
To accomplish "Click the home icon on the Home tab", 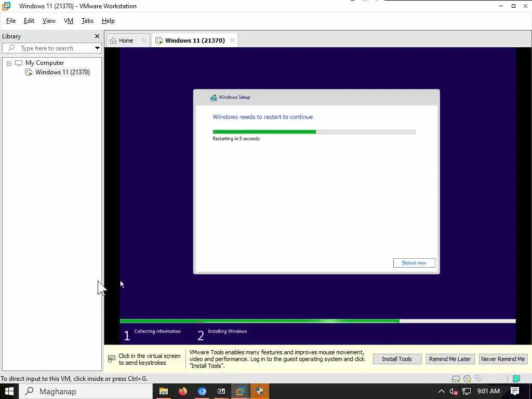I will click(x=113, y=41).
